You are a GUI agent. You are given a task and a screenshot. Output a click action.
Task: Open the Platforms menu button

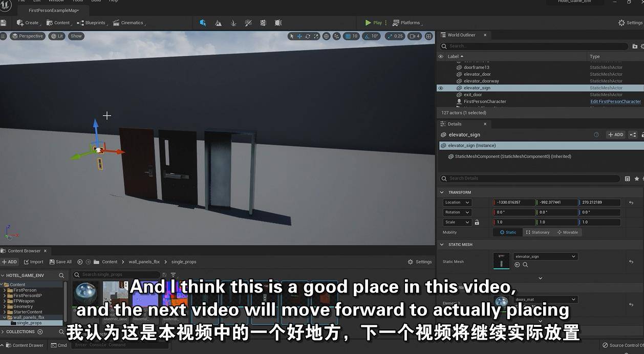tap(407, 23)
